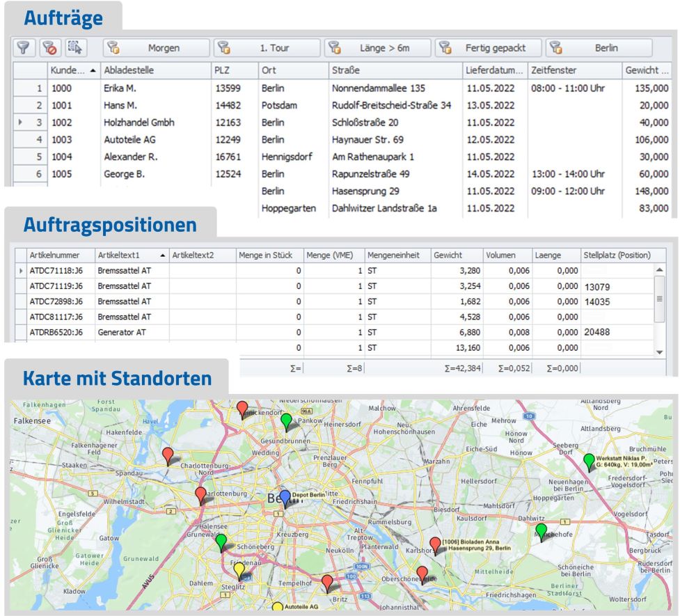Sort positions by Artikeltext1 column header
The width and height of the screenshot is (696, 616).
pyautogui.click(x=132, y=255)
